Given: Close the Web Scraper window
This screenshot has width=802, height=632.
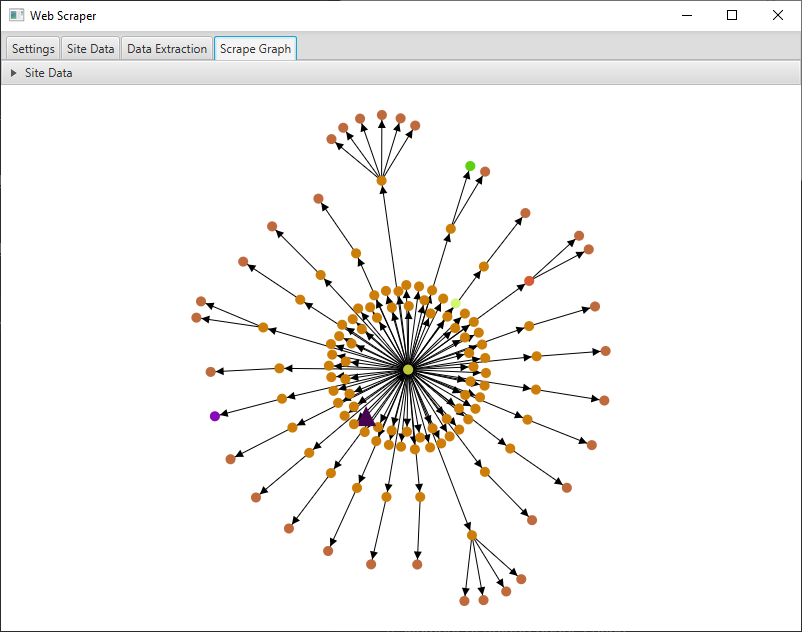Looking at the screenshot, I should 777,15.
